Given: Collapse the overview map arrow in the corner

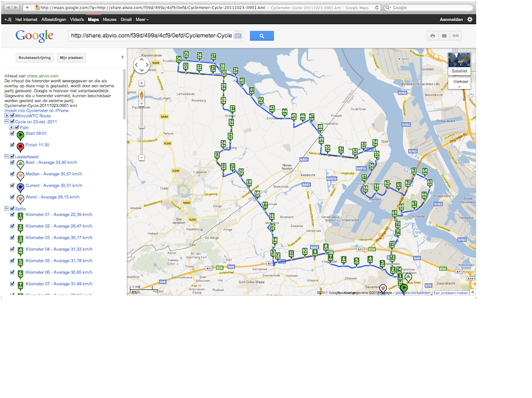Looking at the screenshot, I should point(473,292).
